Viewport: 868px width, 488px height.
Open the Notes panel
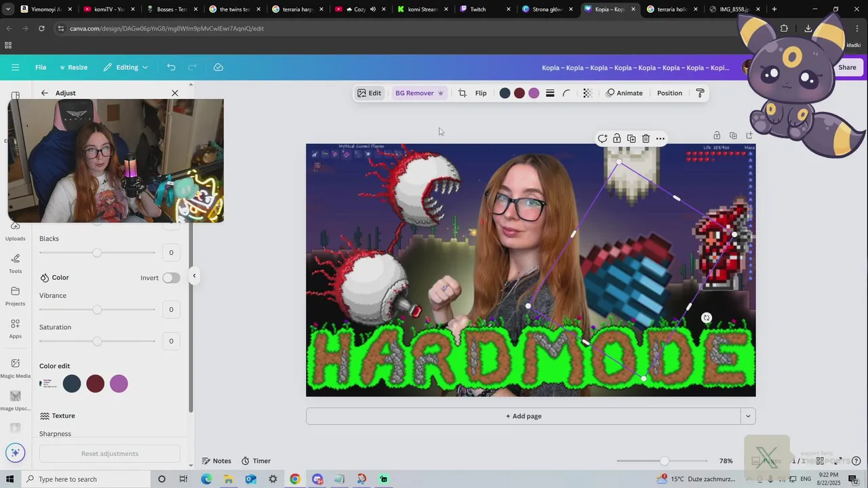tap(216, 461)
